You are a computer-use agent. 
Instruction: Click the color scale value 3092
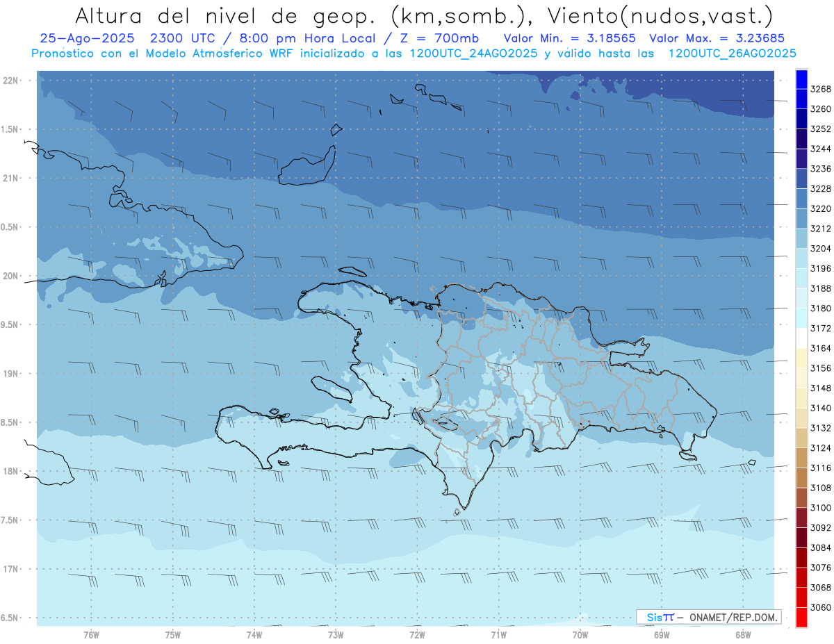(x=821, y=527)
